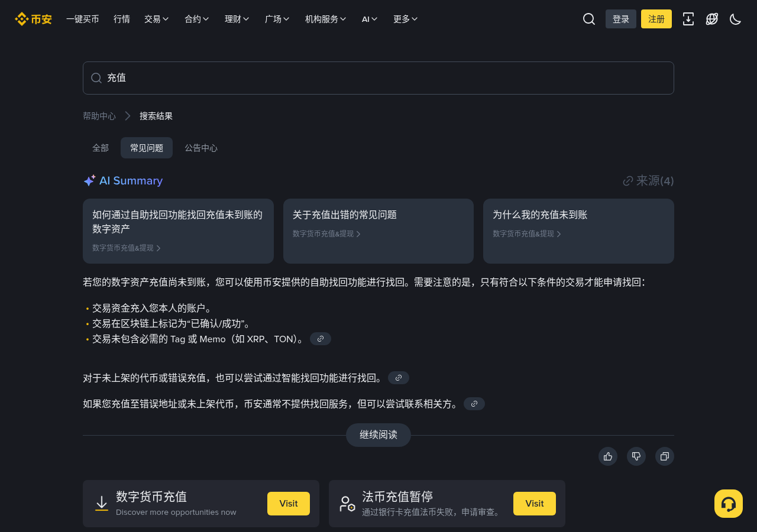Copy the AI summary text
The width and height of the screenshot is (757, 532).
click(x=665, y=456)
